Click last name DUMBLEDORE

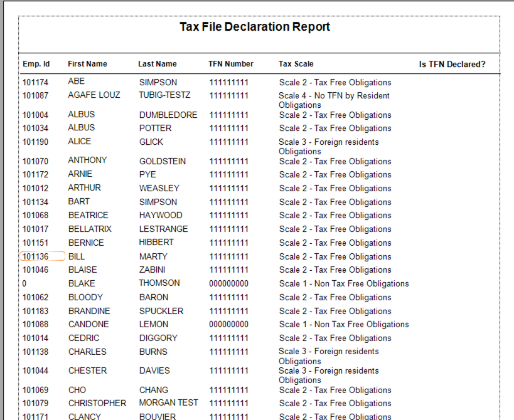(168, 115)
